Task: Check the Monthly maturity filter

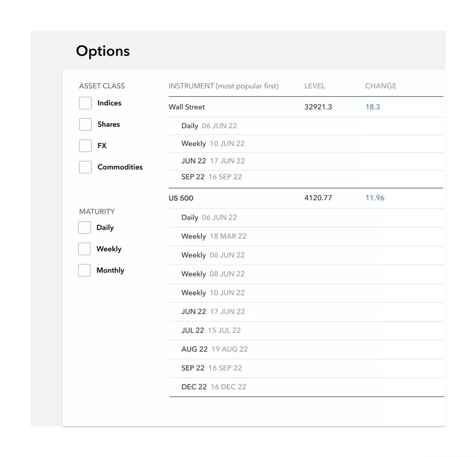Action: click(85, 270)
